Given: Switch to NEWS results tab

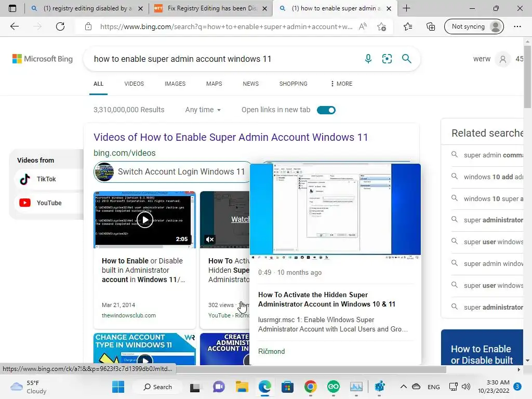Looking at the screenshot, I should click(x=251, y=84).
